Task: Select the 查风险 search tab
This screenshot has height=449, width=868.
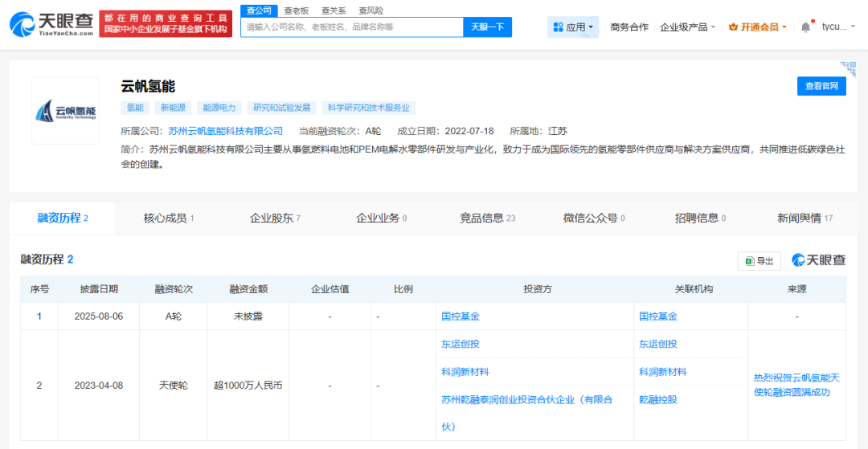Action: (371, 10)
